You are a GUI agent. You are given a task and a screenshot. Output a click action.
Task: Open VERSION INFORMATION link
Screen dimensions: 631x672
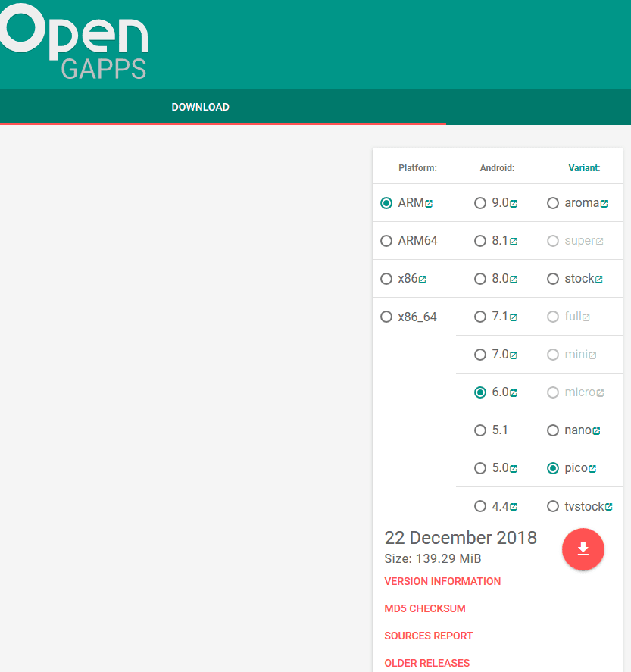click(442, 581)
